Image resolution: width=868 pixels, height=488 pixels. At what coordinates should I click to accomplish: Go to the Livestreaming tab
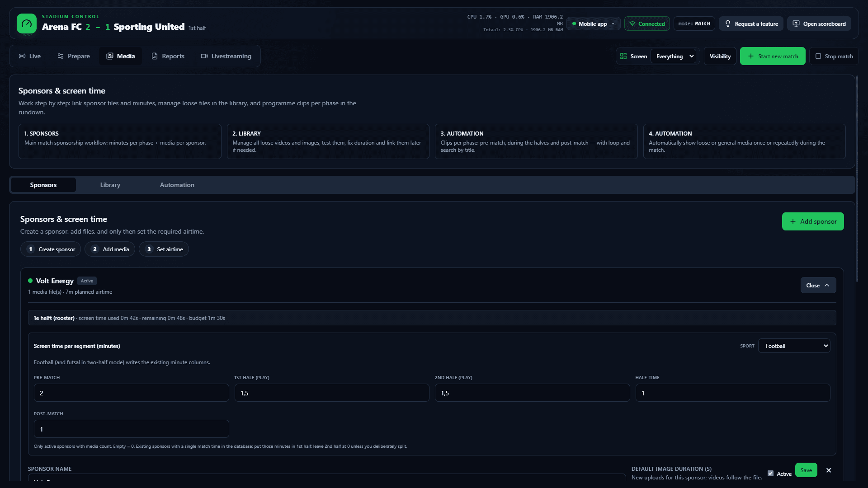(x=226, y=56)
